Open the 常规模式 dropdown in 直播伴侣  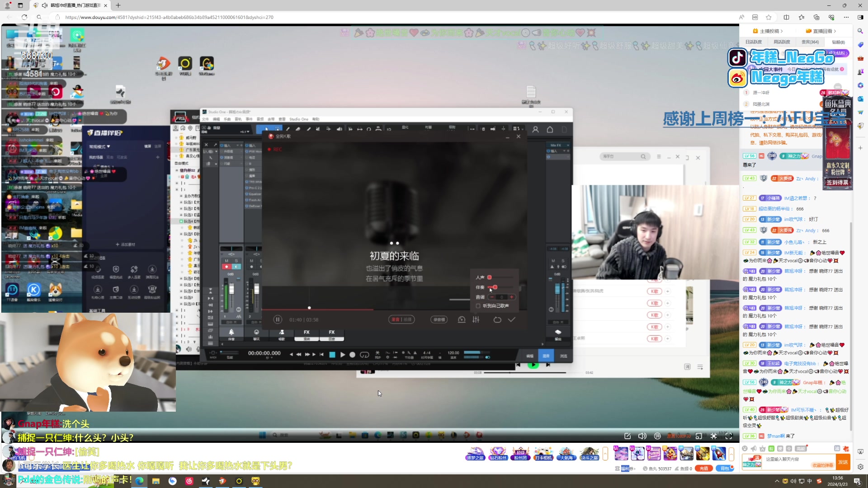point(99,146)
